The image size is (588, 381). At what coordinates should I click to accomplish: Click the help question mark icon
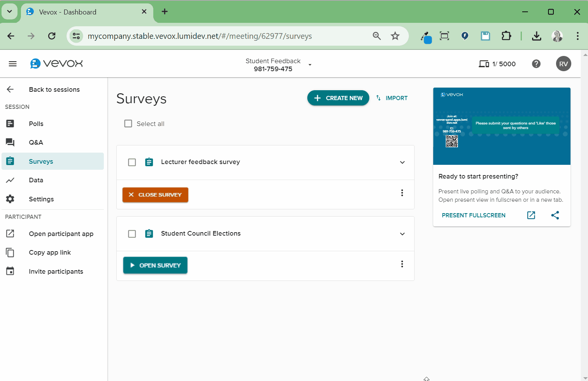[536, 64]
